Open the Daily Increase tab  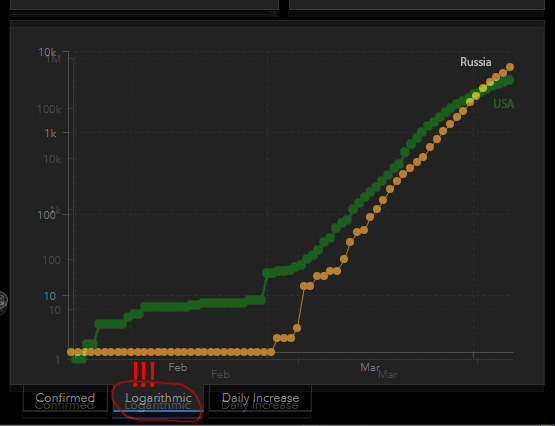pos(260,398)
